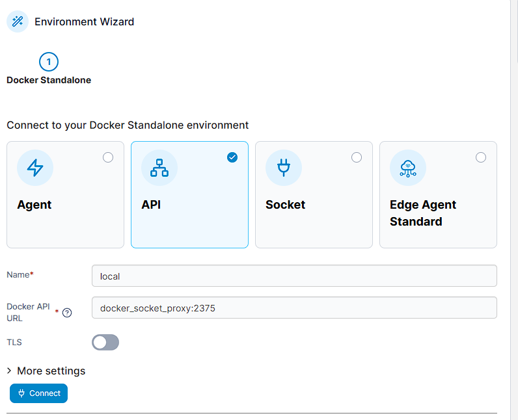
Task: Click the Docker Standalone step 1 circle
Action: (x=49, y=62)
